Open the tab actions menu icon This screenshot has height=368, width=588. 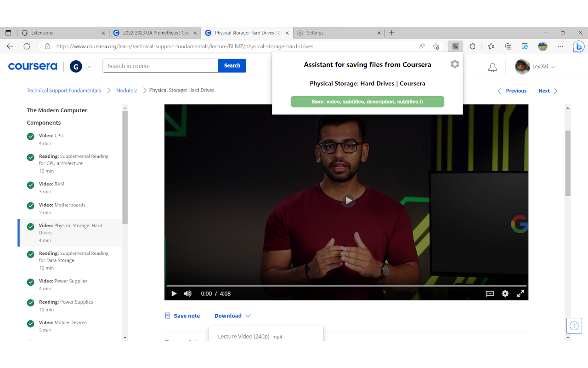[x=8, y=33]
